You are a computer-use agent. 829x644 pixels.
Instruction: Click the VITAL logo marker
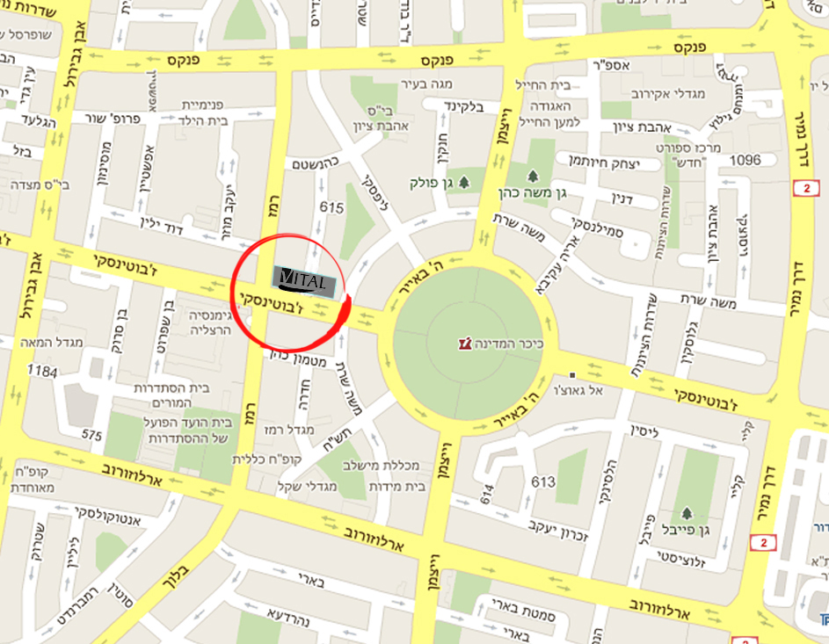(x=304, y=281)
